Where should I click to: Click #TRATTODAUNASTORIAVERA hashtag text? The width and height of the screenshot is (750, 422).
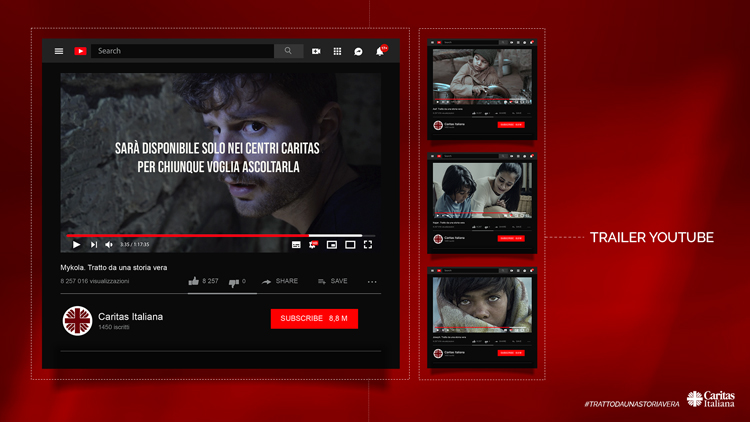pos(631,404)
